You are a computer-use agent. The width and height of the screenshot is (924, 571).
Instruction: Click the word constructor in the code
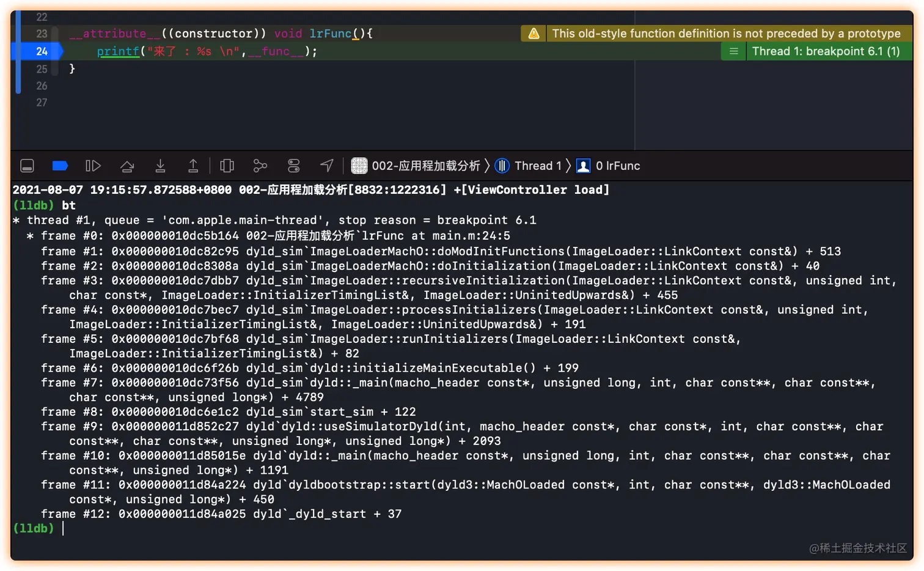214,34
